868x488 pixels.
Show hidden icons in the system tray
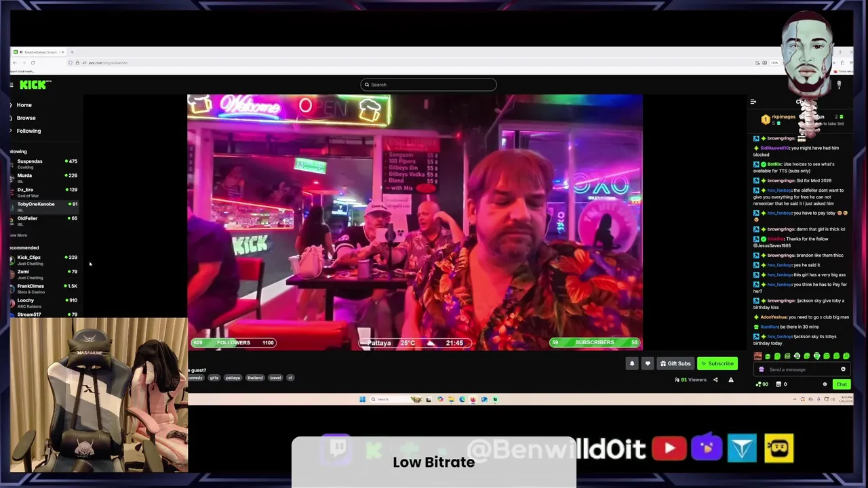click(x=795, y=399)
